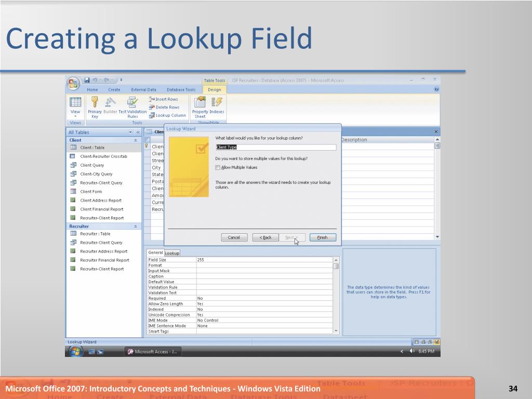Click Cancel in Lookup Wizard
Screen dimensions: 532x399
[234, 237]
